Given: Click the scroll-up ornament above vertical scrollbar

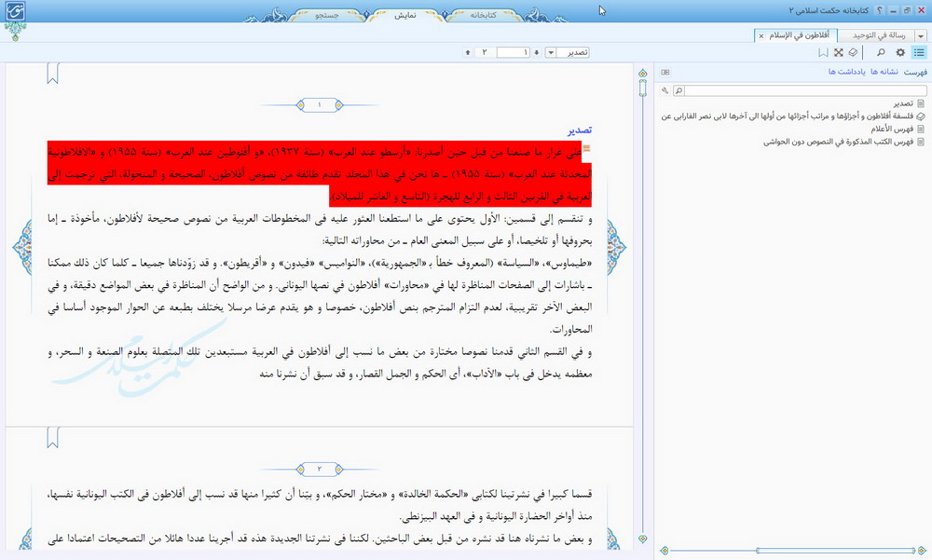Looking at the screenshot, I should pyautogui.click(x=642, y=73).
